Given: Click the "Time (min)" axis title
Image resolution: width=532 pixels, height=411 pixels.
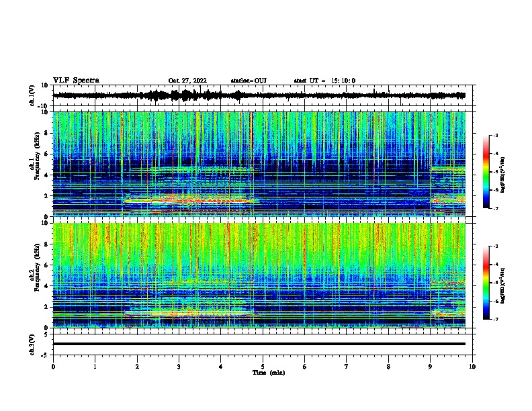Looking at the screenshot, I should click(x=269, y=373).
